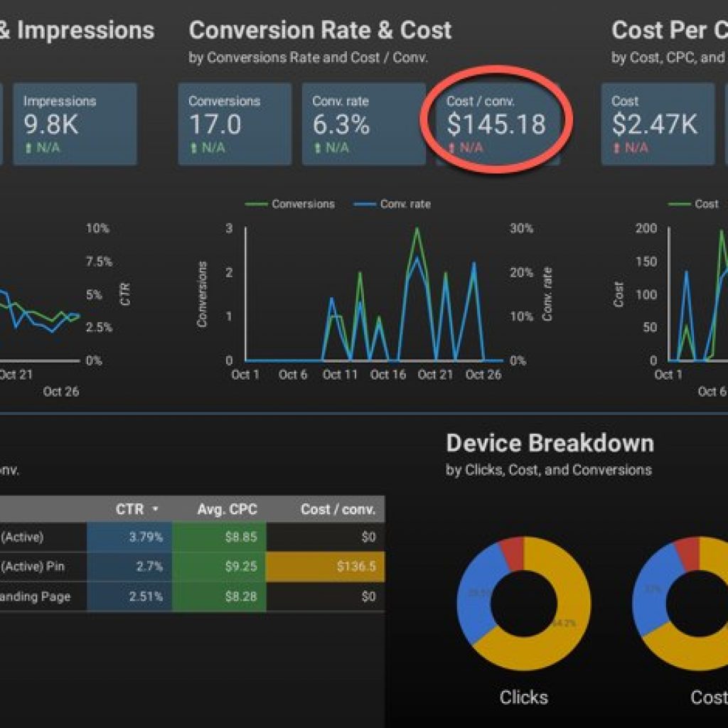The image size is (728, 728).
Task: Click the Impressions 9.8K scorecard
Action: (x=75, y=124)
